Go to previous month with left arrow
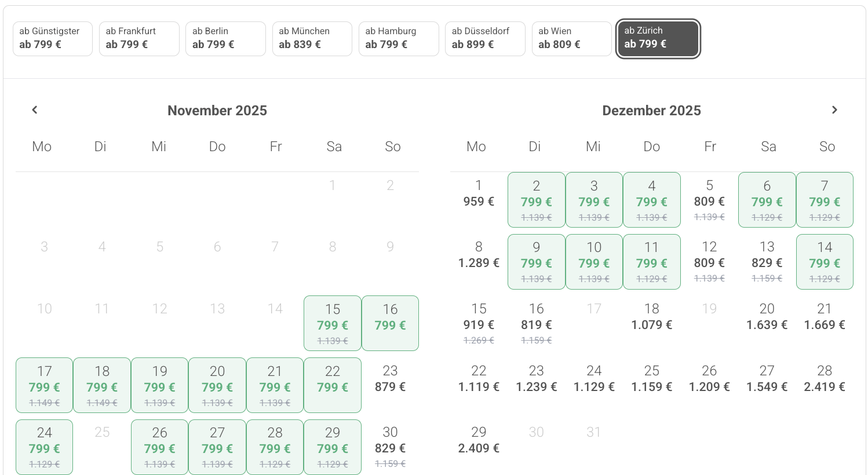This screenshot has width=868, height=475. [35, 110]
